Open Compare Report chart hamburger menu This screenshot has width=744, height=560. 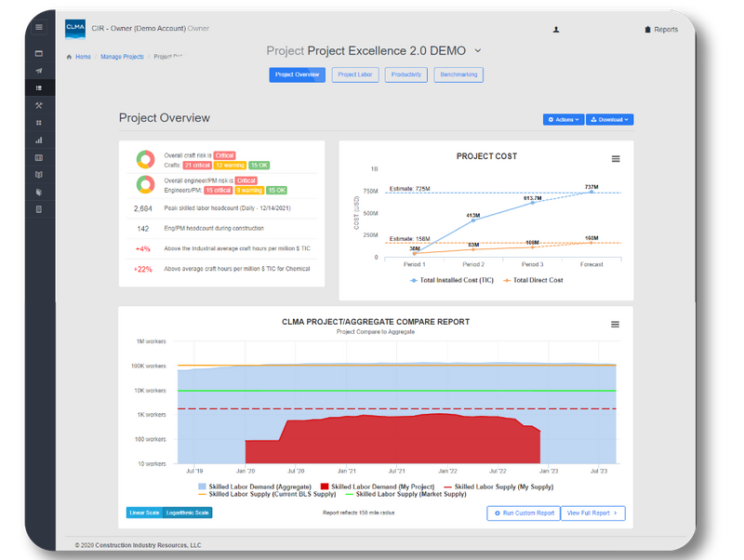[x=615, y=324]
